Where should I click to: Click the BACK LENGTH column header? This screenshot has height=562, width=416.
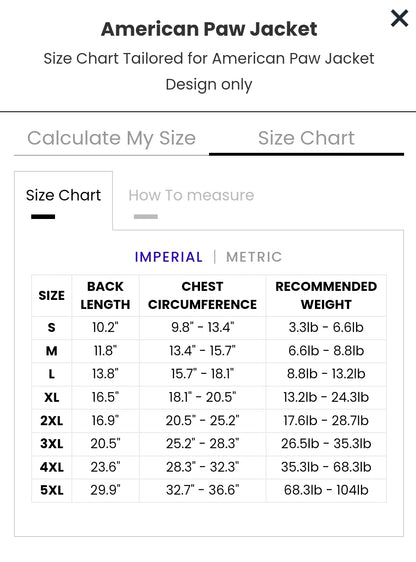[105, 296]
